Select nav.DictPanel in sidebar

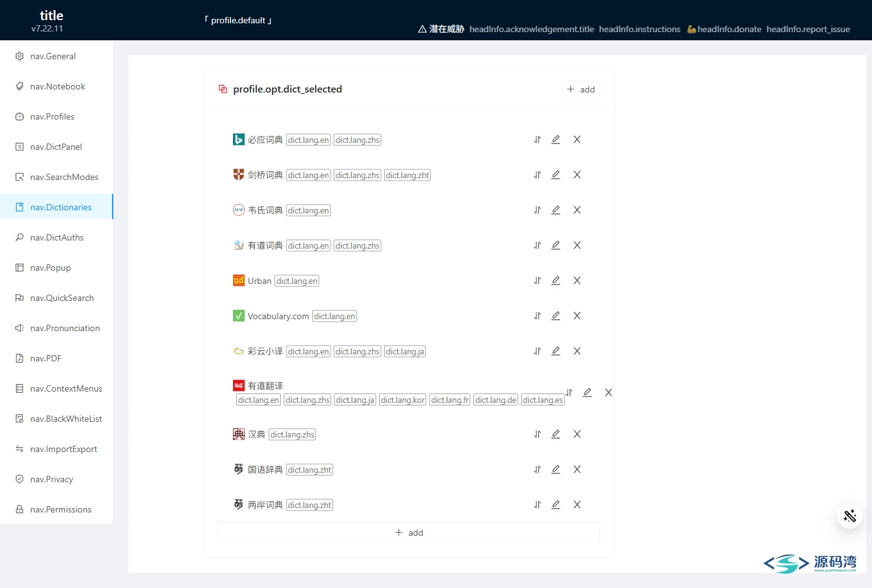point(56,147)
